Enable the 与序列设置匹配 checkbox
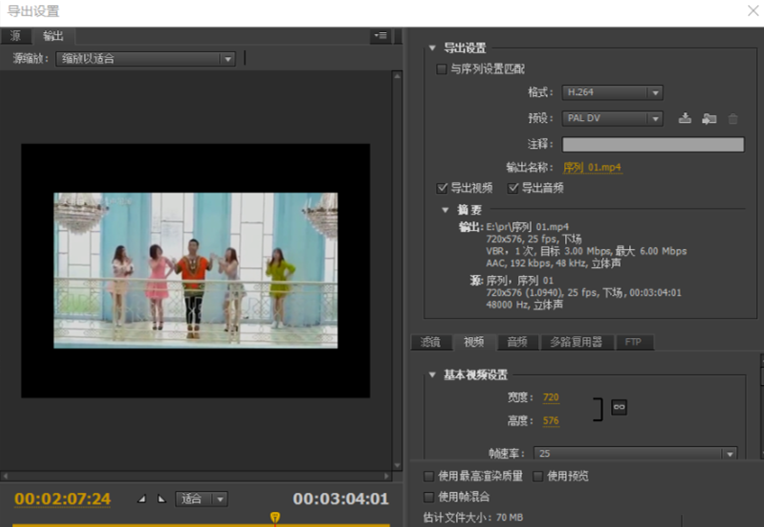 point(442,69)
